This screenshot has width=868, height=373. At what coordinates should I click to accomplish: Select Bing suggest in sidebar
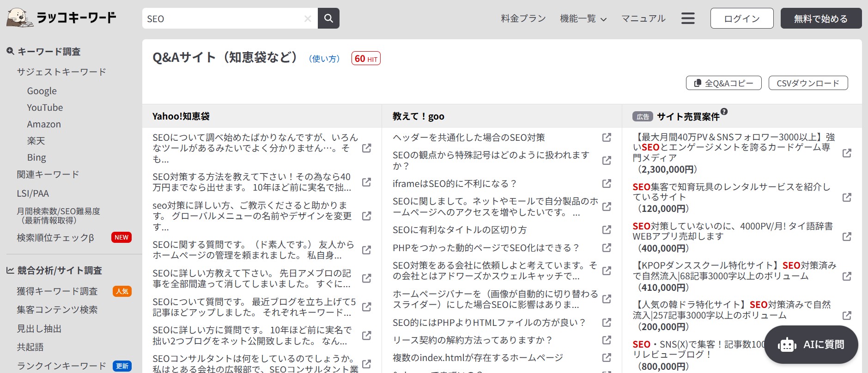[36, 157]
